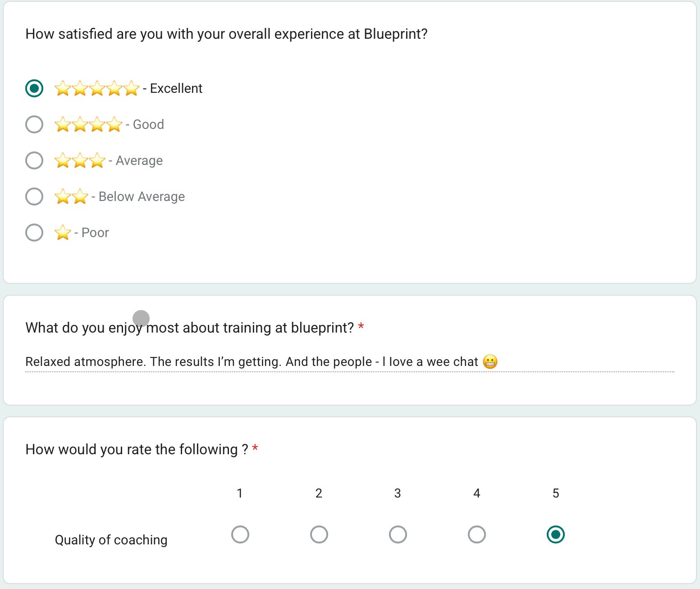700x589 pixels.
Task: Select the one-star Poor radio button
Action: [x=34, y=233]
